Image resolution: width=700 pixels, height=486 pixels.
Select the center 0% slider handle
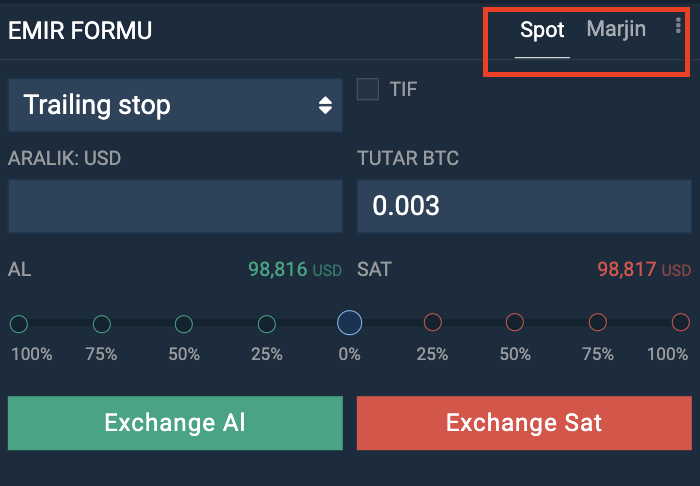[x=350, y=323]
